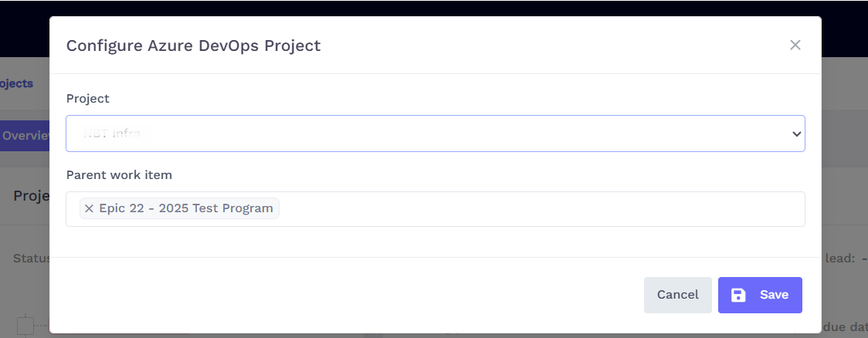The image size is (868, 338).
Task: Open the Projects breadcrumb link
Action: point(17,83)
